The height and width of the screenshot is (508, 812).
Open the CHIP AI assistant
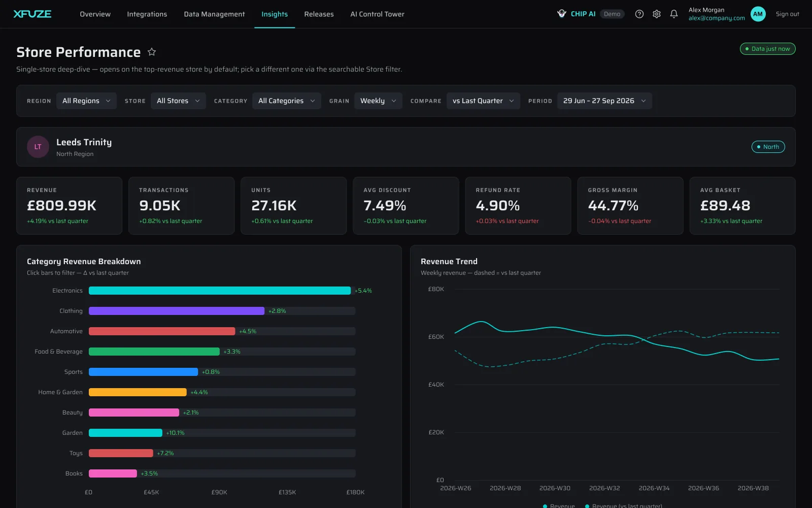click(577, 14)
